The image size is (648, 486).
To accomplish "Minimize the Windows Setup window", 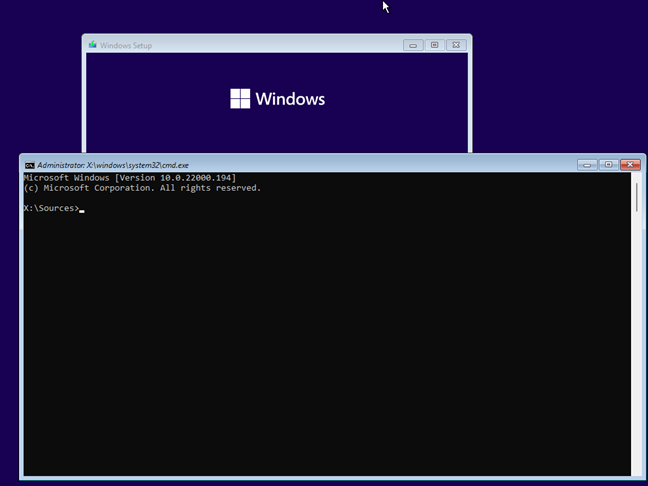I will click(x=413, y=45).
